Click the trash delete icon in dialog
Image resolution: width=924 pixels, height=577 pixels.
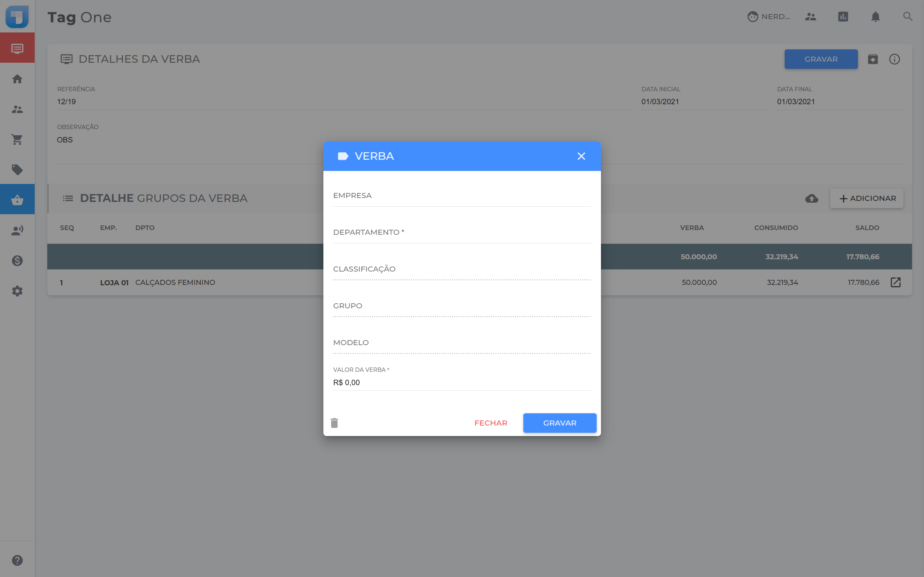tap(334, 423)
